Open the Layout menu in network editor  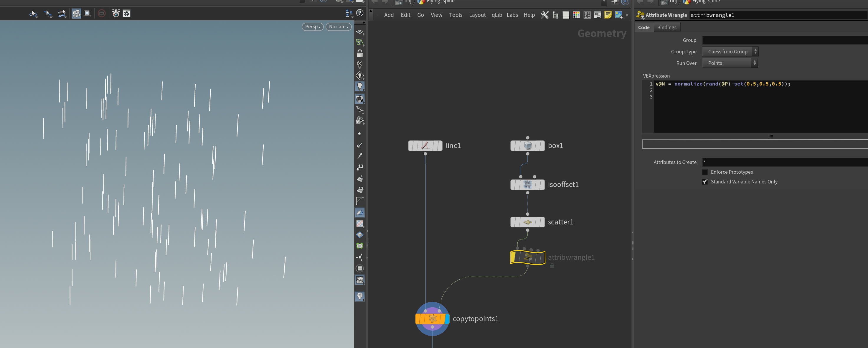477,15
